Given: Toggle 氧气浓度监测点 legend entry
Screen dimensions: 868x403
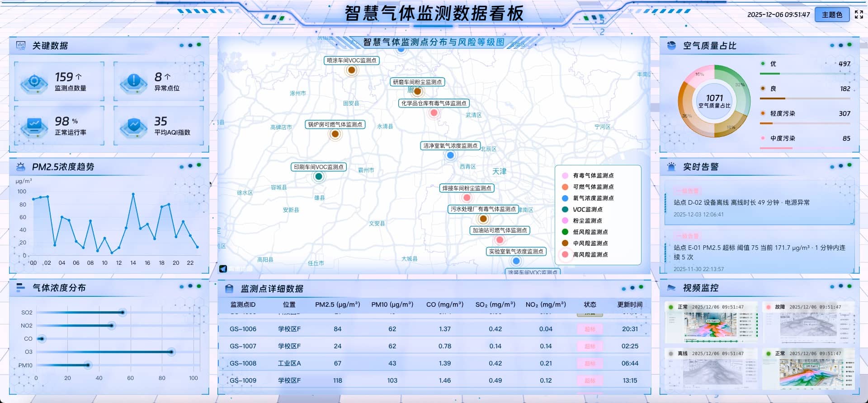Looking at the screenshot, I should pos(588,198).
